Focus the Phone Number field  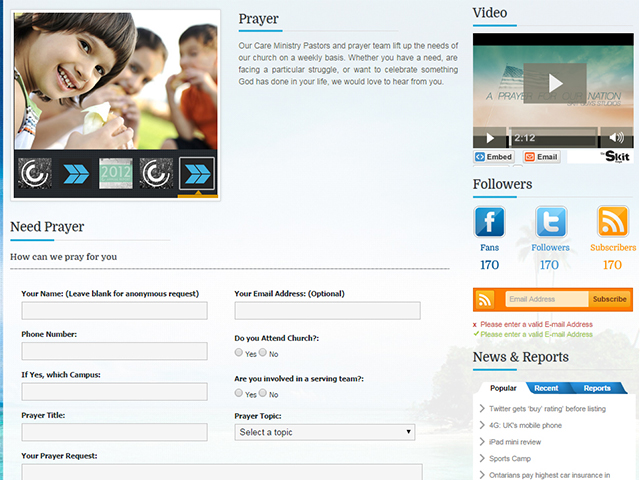click(114, 351)
